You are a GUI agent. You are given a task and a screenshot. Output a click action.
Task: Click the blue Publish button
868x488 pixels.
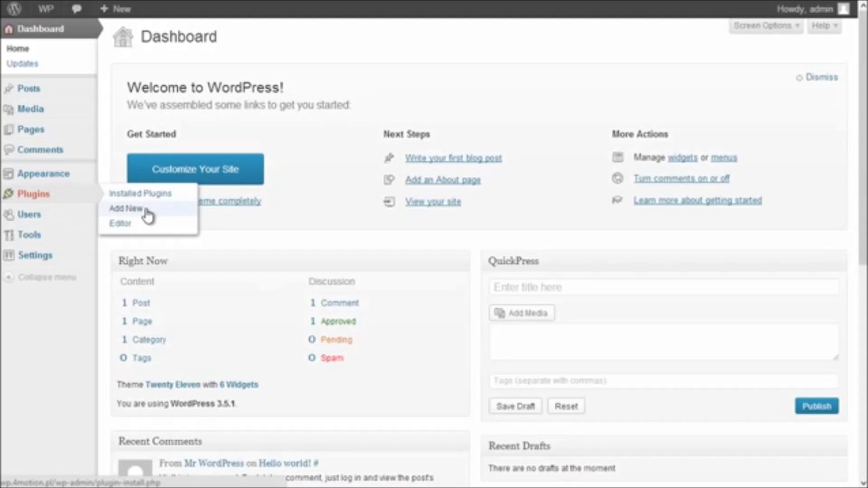coord(816,406)
